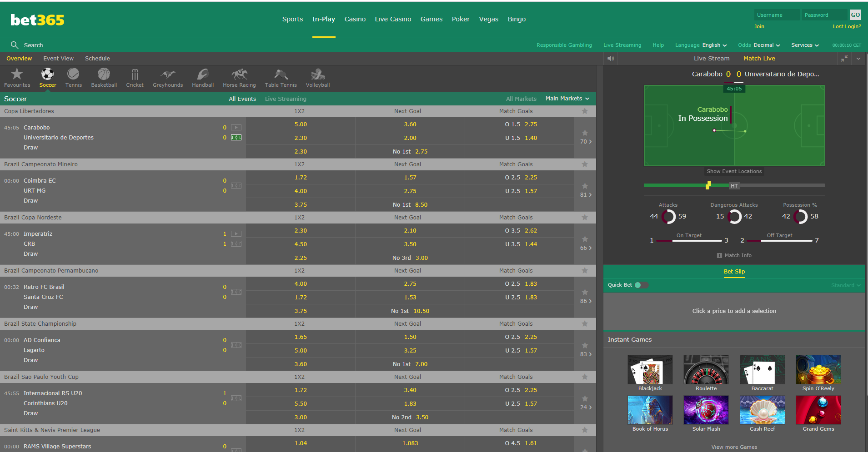Screen dimensions: 868x452
Task: Select the Tennis sport icon
Action: point(73,77)
